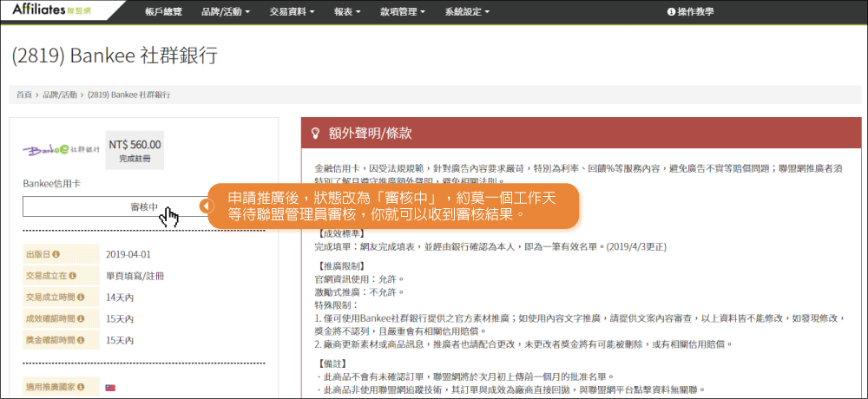Click the lightbulb icon in 額外聲明/條款 header
868x399 pixels.
click(316, 133)
